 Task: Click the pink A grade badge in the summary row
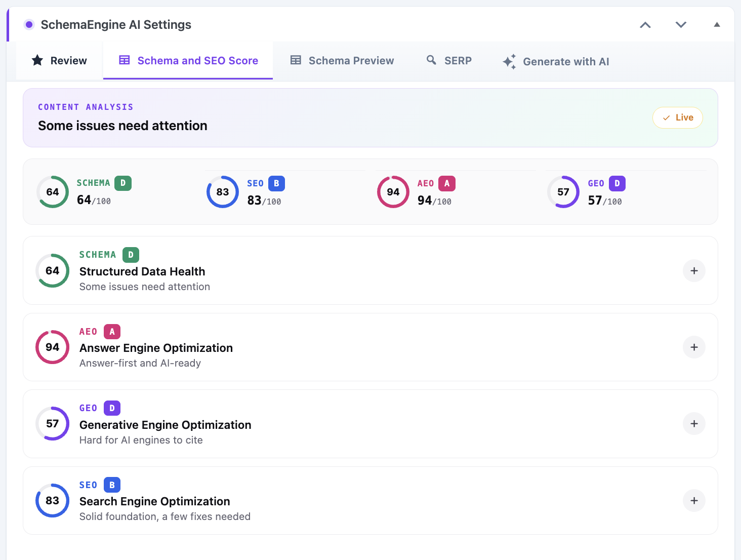[x=447, y=183]
